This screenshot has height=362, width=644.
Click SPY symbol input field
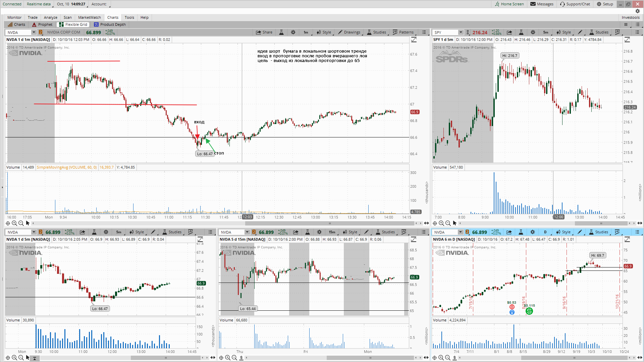pos(445,33)
